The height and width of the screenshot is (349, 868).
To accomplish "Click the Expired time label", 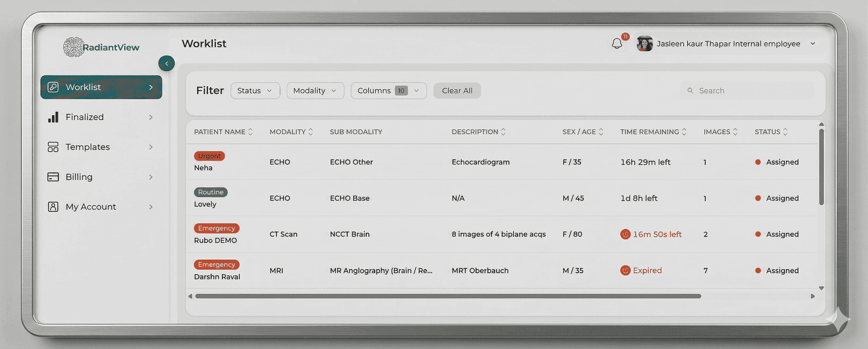I will [x=647, y=270].
